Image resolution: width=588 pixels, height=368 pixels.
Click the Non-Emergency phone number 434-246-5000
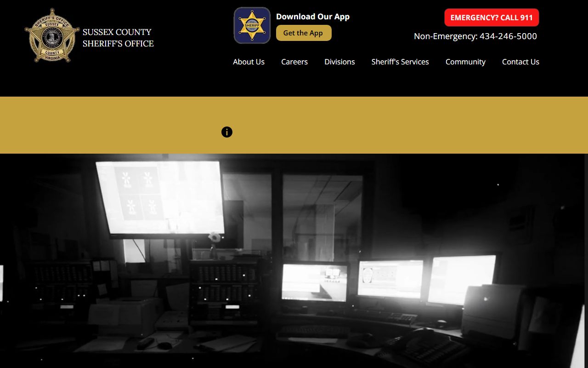tap(508, 36)
